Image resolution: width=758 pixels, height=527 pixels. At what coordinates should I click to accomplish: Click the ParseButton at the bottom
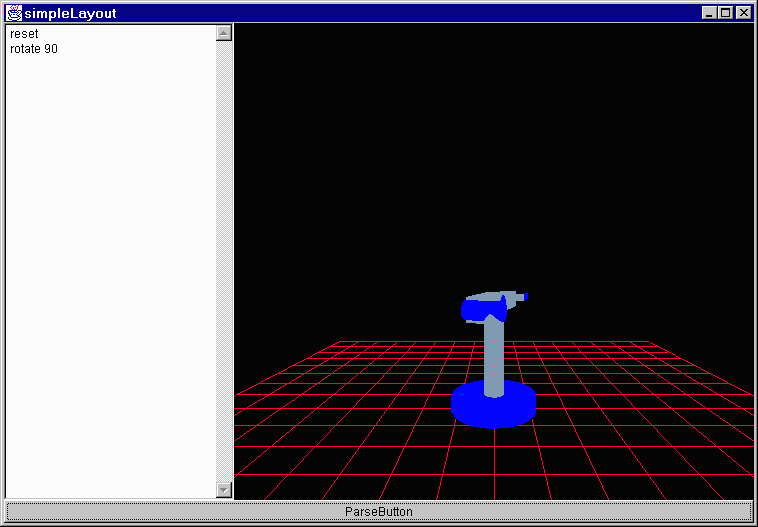(x=378, y=511)
